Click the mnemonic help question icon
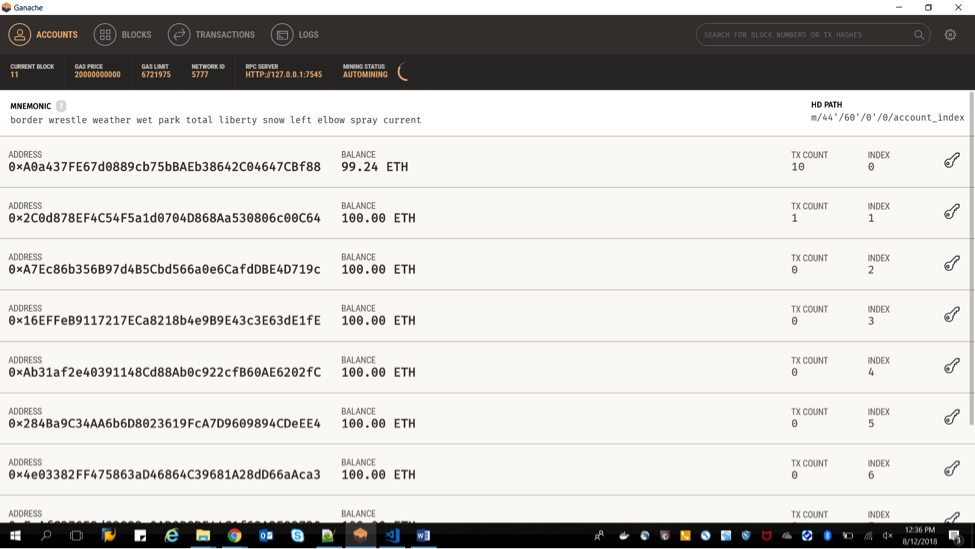This screenshot has width=975, height=549. click(61, 106)
